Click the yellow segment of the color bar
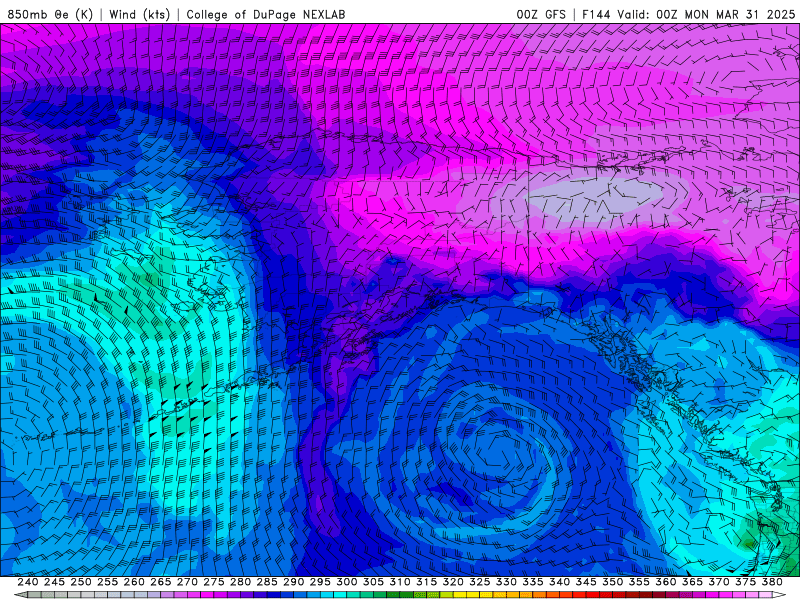800x600 pixels. tap(459, 595)
